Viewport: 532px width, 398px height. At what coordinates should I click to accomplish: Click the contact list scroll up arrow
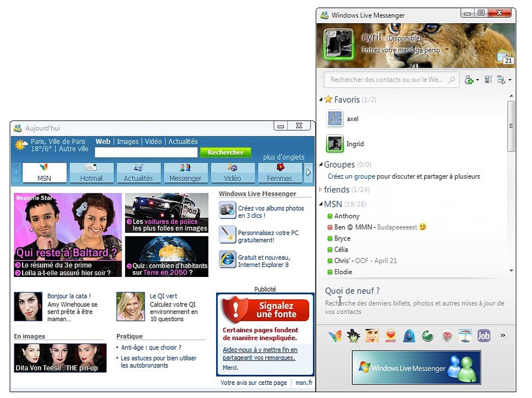click(512, 96)
